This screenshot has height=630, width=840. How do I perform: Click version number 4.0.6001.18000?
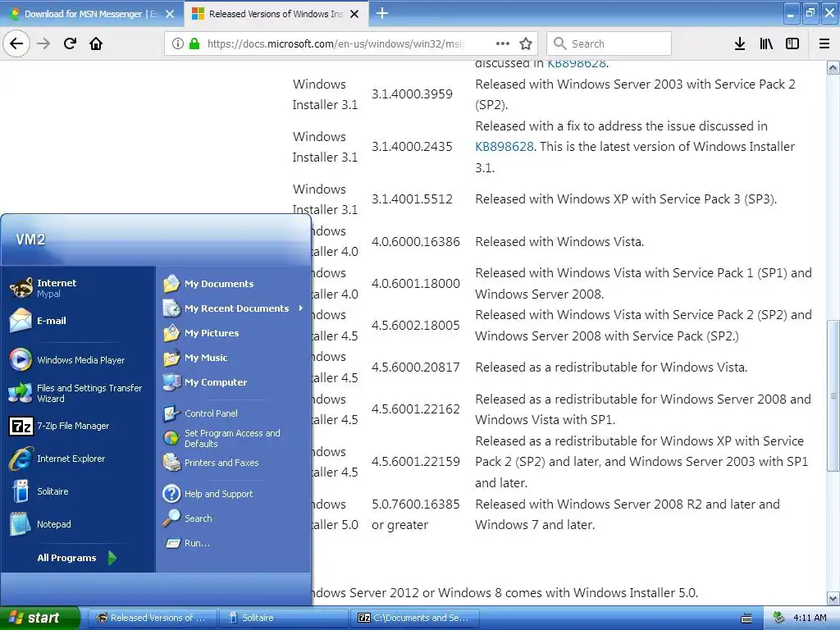pyautogui.click(x=416, y=283)
